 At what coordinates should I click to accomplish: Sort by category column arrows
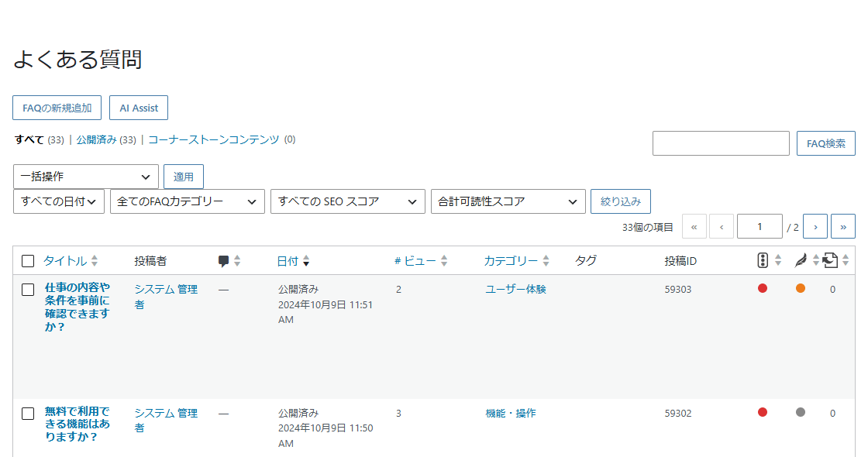point(546,260)
